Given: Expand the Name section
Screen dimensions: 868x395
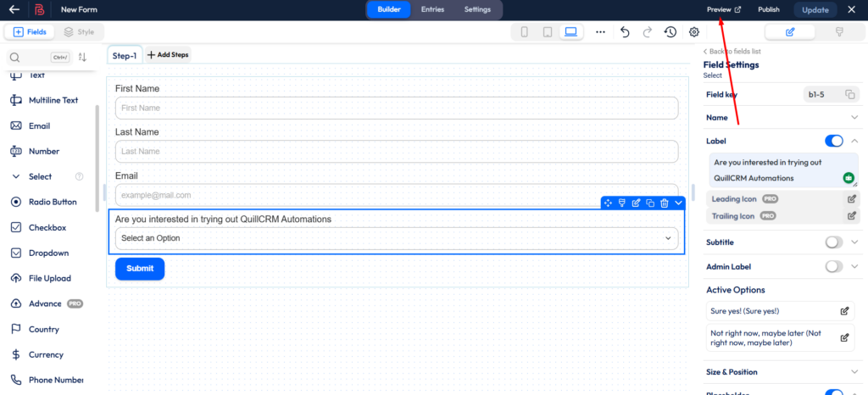Looking at the screenshot, I should tap(854, 118).
